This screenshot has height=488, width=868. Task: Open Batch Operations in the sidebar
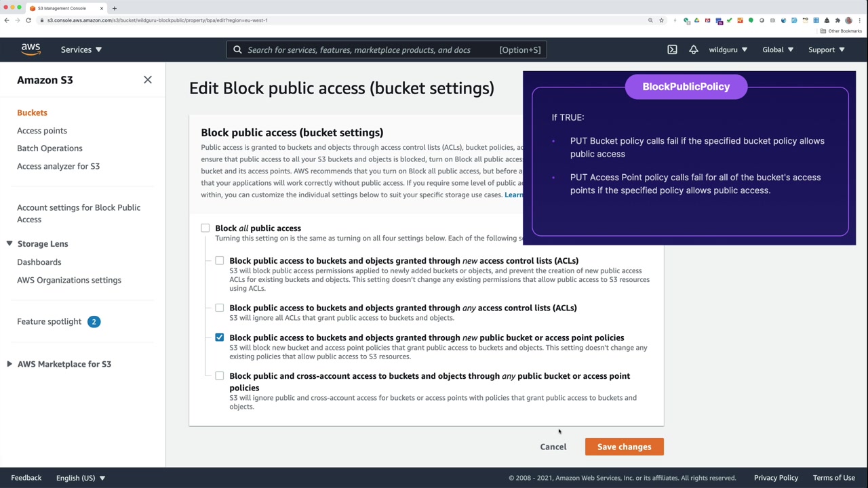[50, 148]
